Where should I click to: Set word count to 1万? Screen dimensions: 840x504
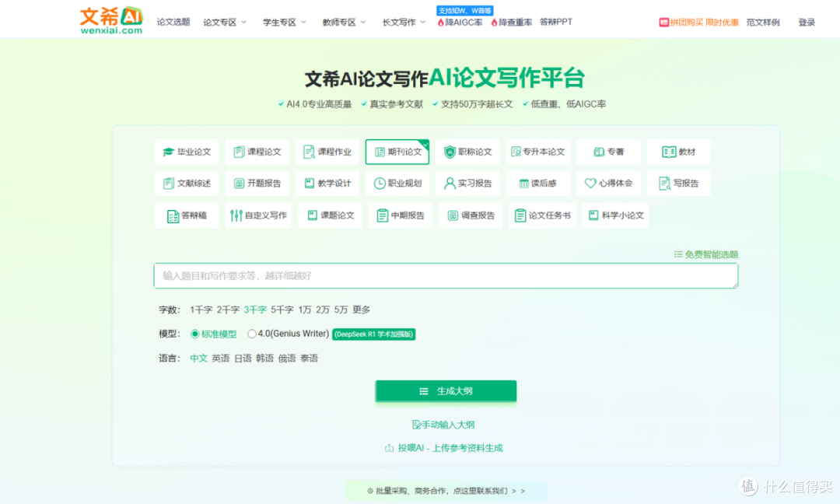coord(305,310)
